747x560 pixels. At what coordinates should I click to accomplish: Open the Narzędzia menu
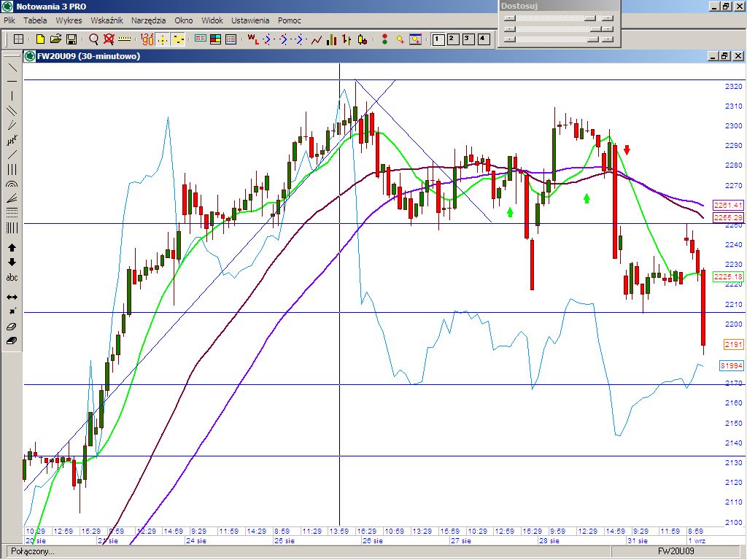tap(149, 20)
